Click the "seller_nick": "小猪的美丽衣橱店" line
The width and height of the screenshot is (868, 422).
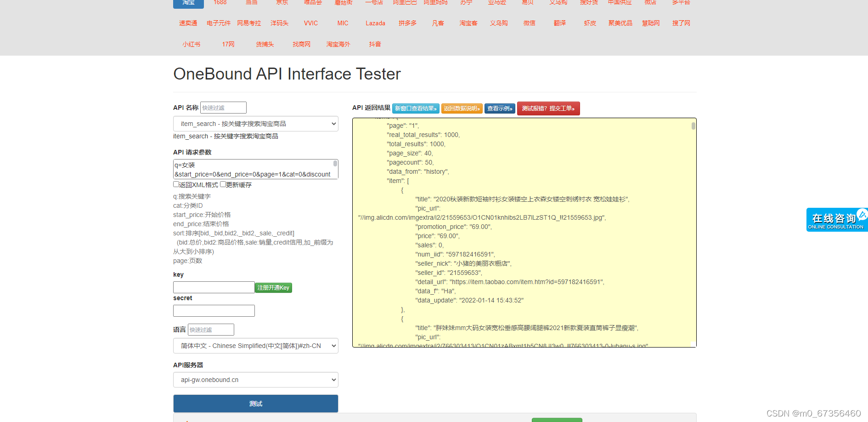[x=463, y=263]
